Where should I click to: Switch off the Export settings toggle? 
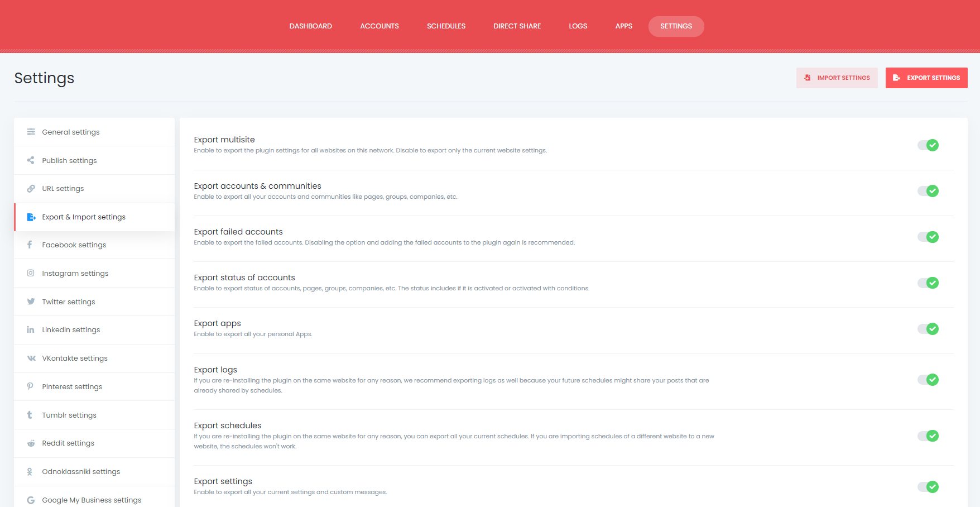pos(928,487)
